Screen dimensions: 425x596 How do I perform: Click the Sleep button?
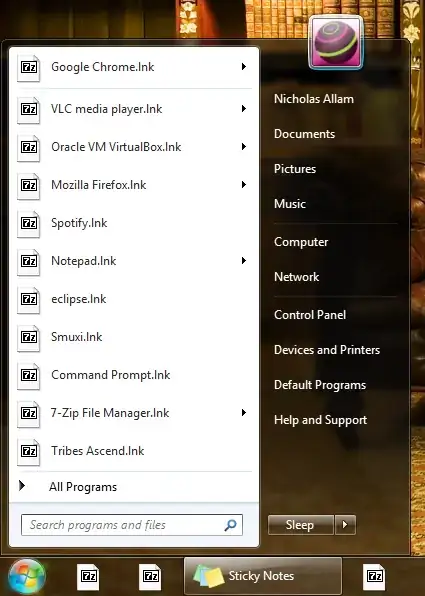point(301,525)
